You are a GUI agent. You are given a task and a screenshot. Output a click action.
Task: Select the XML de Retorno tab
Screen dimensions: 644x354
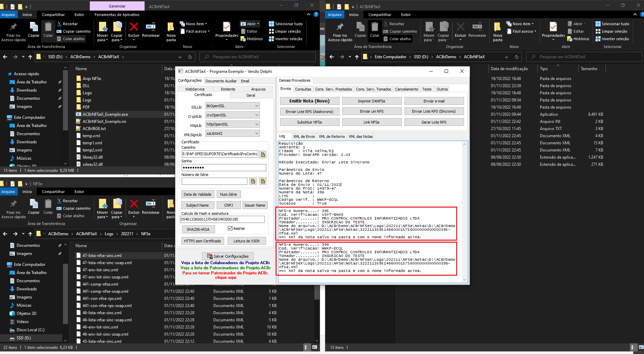tap(332, 136)
